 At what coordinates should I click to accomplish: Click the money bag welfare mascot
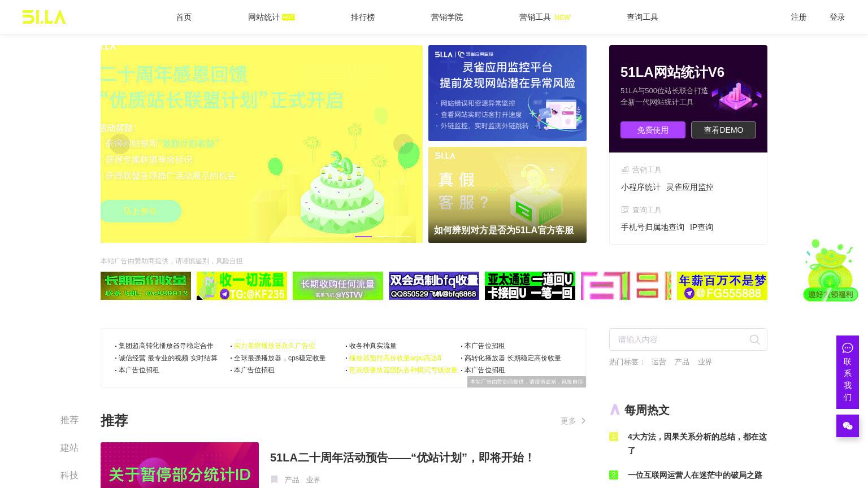[830, 270]
